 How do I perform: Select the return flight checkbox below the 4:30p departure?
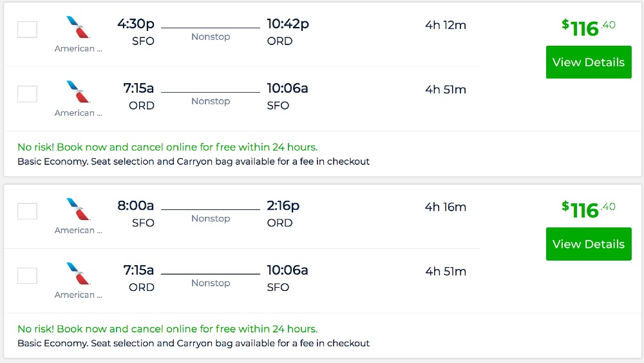click(x=27, y=94)
